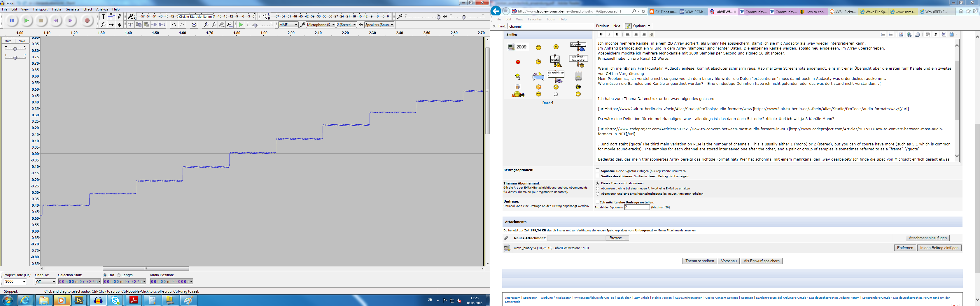Zoom out on the waveform
Screen dimensions: 980x306
214,25
